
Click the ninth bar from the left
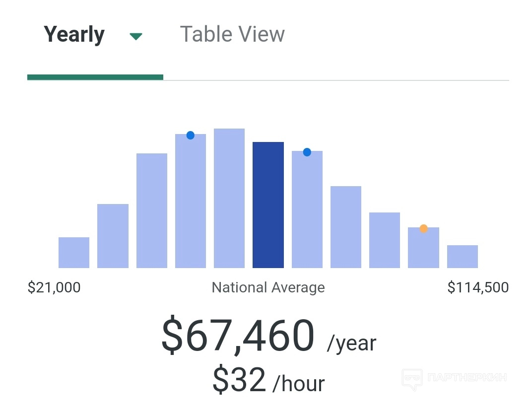tap(385, 240)
